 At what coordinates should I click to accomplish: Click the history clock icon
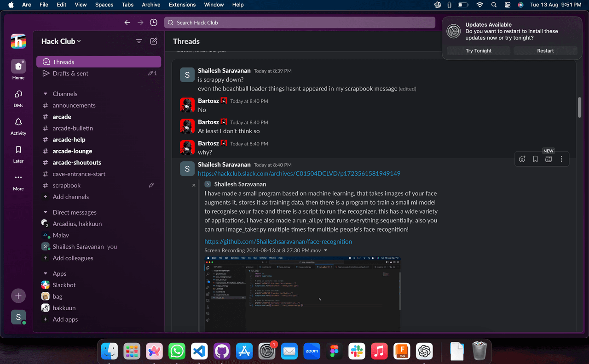pyautogui.click(x=154, y=23)
